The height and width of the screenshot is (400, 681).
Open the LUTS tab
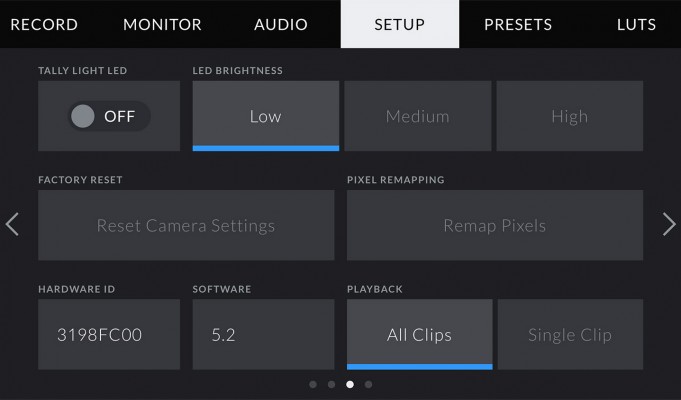(x=636, y=24)
